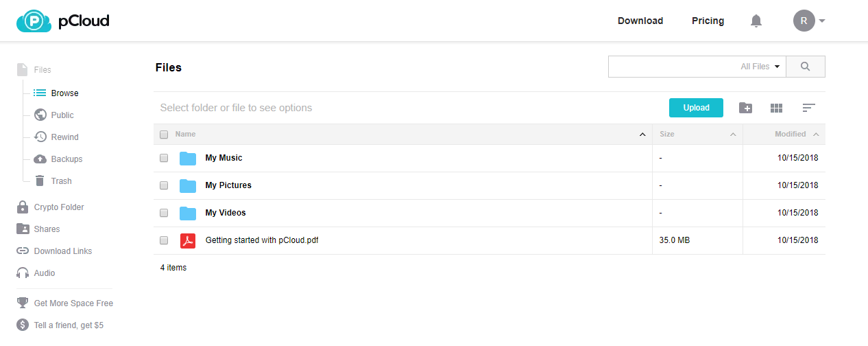Viewport: 868px width, 346px height.
Task: Expand the All Files search filter dropdown
Action: pyautogui.click(x=760, y=67)
